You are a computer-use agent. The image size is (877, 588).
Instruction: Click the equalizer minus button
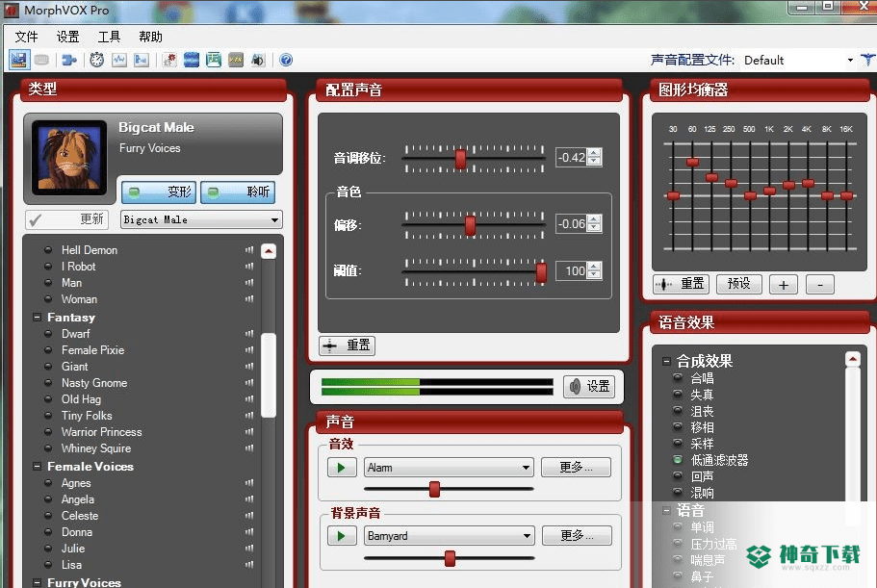coord(820,285)
